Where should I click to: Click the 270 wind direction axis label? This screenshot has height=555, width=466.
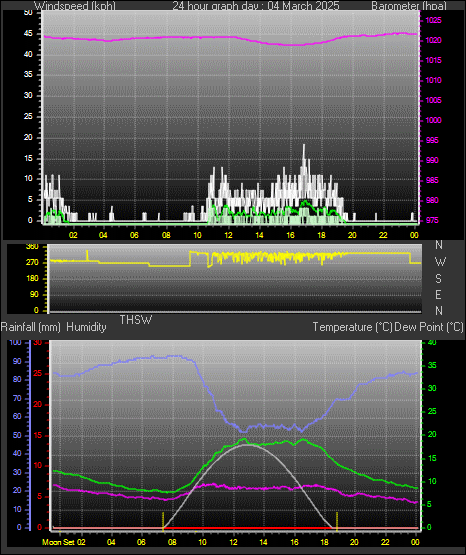[32, 263]
